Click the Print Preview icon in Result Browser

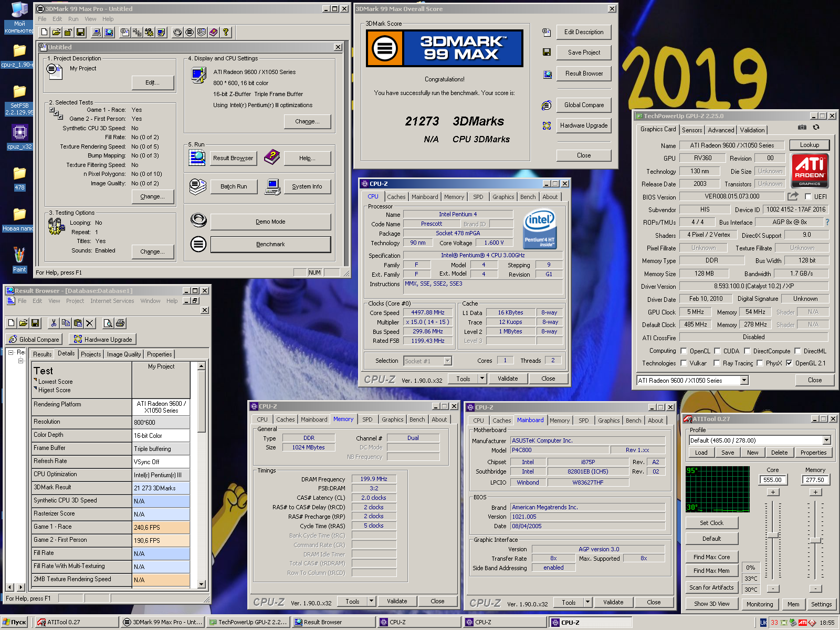(x=108, y=323)
